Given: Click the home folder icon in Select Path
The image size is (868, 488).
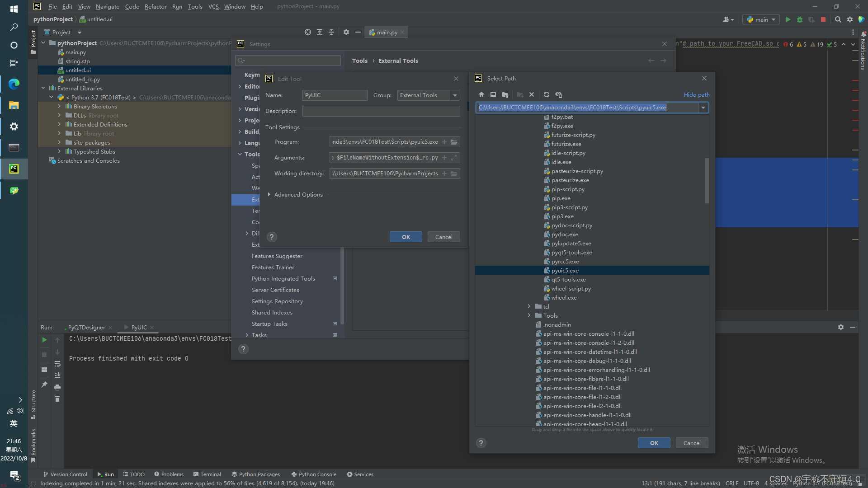Looking at the screenshot, I should coord(481,95).
